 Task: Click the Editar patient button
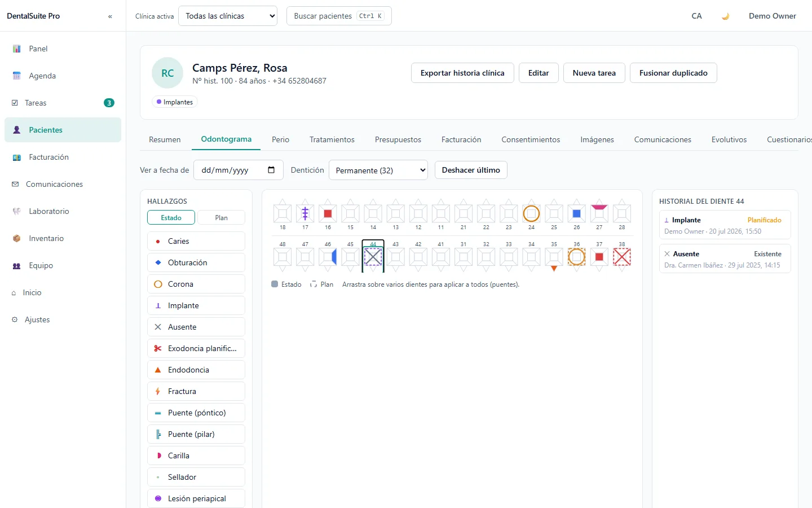[x=539, y=73]
